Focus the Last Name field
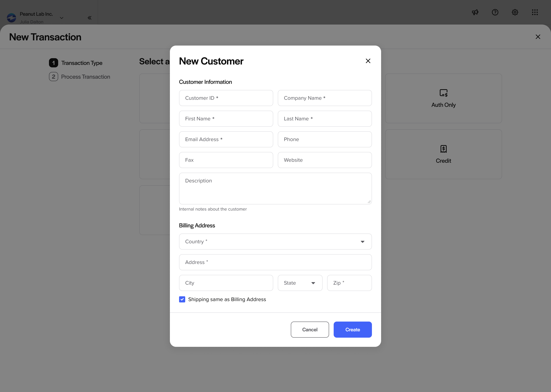The image size is (551, 392). click(325, 119)
